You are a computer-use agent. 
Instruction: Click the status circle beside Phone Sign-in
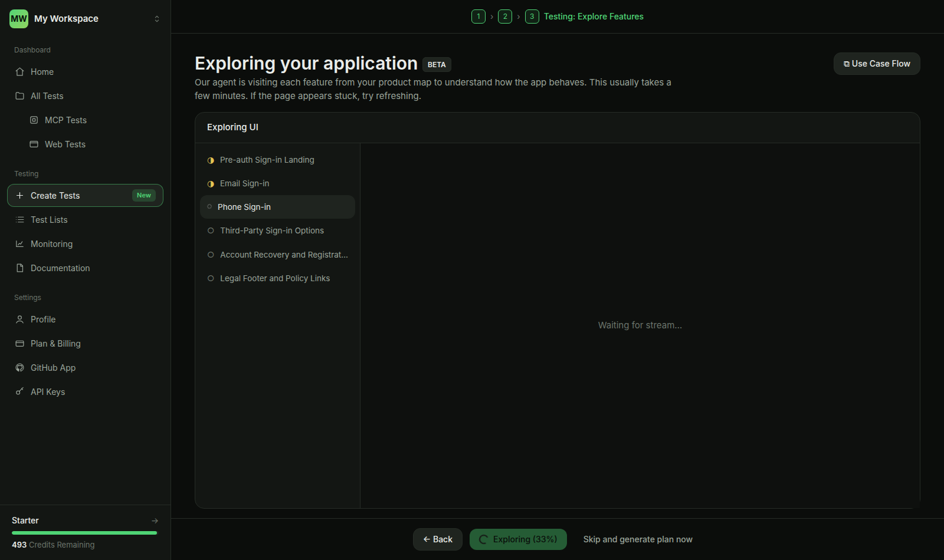point(209,207)
